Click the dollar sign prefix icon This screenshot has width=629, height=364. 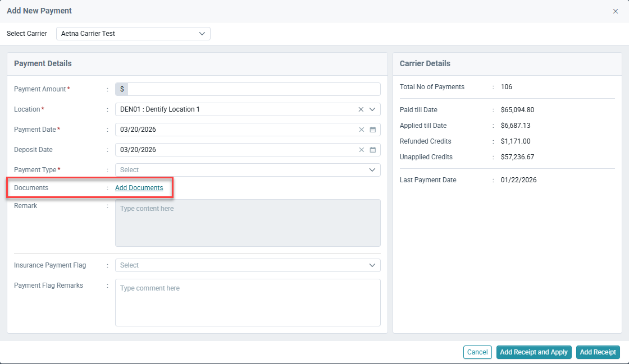point(122,89)
